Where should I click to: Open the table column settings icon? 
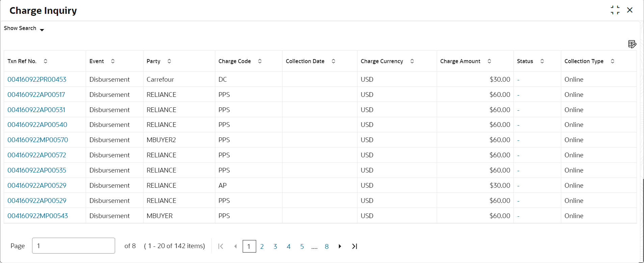(632, 44)
